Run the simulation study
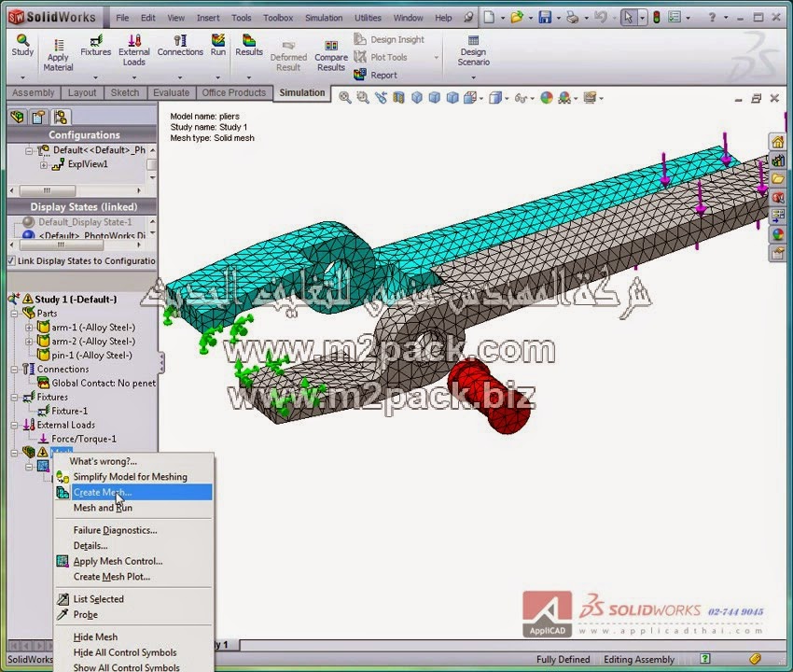Image resolution: width=793 pixels, height=672 pixels. point(218,46)
